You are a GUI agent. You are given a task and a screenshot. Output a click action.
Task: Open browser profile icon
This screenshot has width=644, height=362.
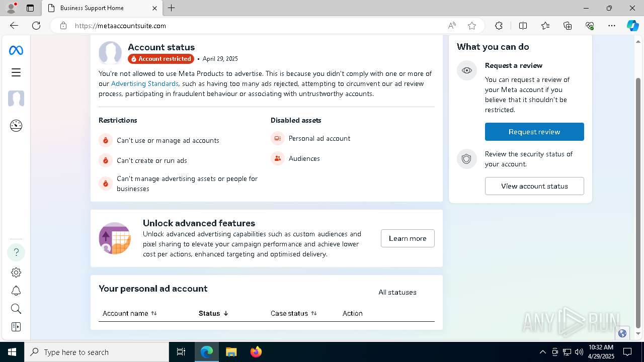[x=11, y=8]
